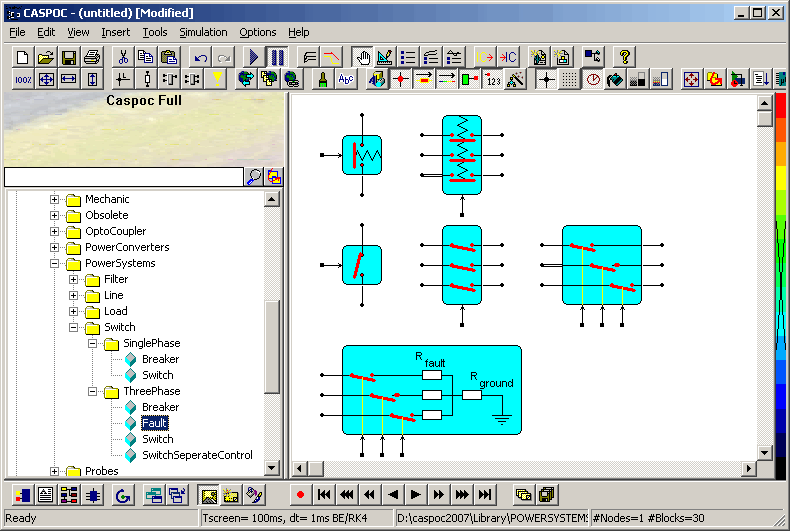Jump to end with the skip-to-last button
Screen dimensions: 790x531
[485, 495]
